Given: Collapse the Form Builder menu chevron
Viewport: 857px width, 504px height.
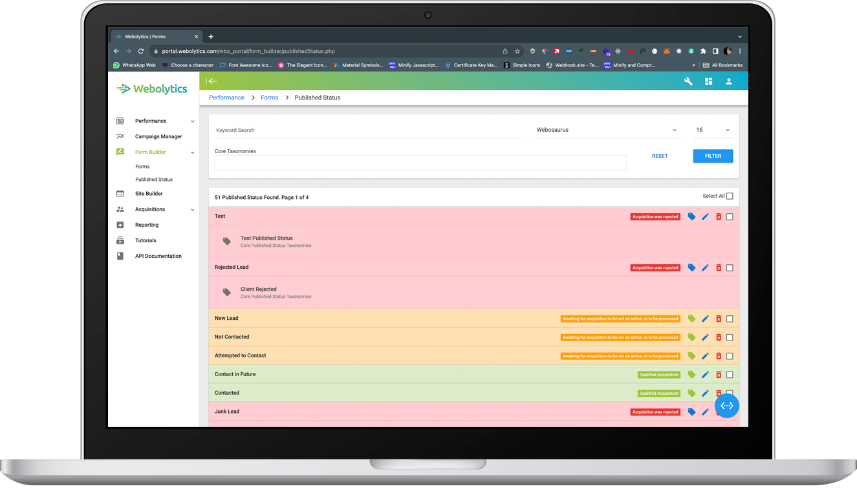Looking at the screenshot, I should [192, 151].
